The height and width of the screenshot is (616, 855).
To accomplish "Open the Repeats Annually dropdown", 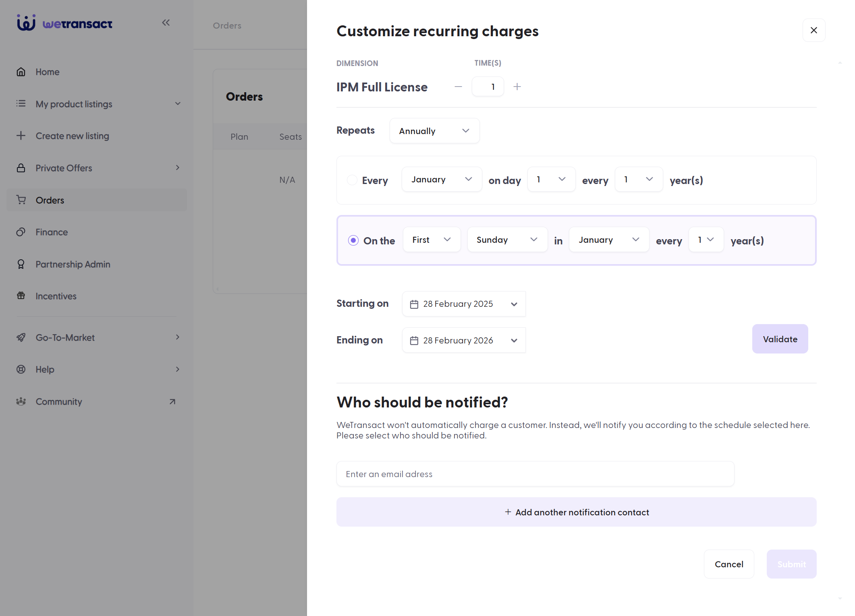I will click(434, 131).
